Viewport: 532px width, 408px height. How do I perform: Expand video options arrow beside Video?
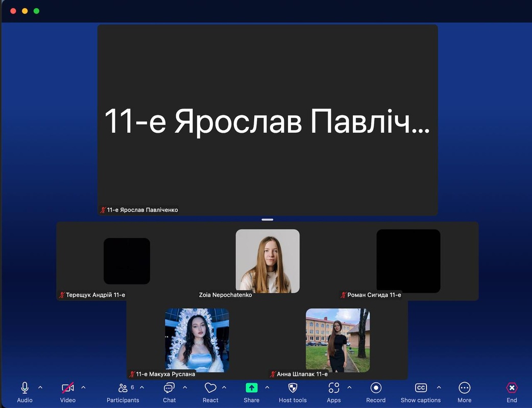coord(83,388)
